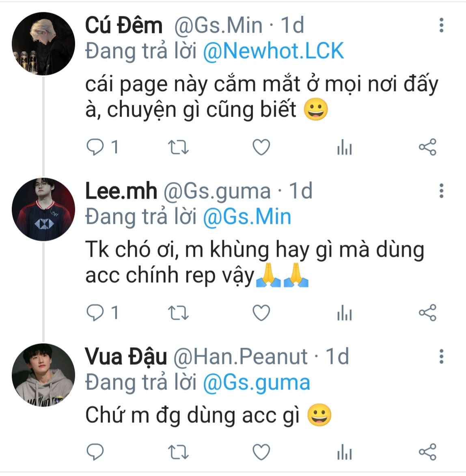Open more options for Lee.mh's tweet
The image size is (466, 476).
[x=441, y=191]
